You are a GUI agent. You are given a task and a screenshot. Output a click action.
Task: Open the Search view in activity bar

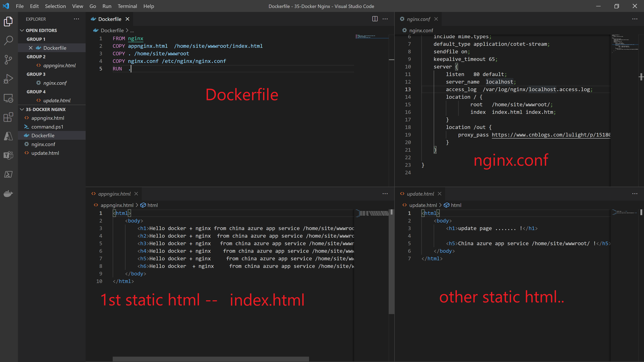[x=9, y=40]
